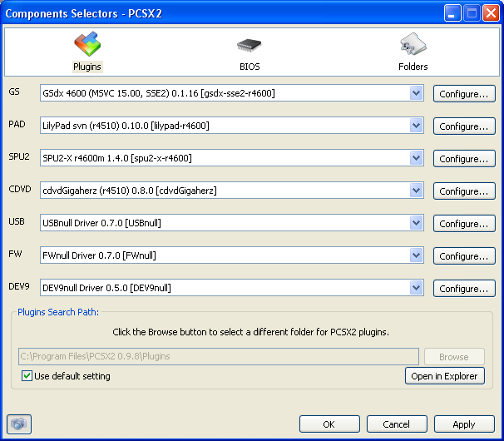Viewport: 504px width, 441px height.
Task: Configure the DEV9null driver
Action: [x=464, y=289]
